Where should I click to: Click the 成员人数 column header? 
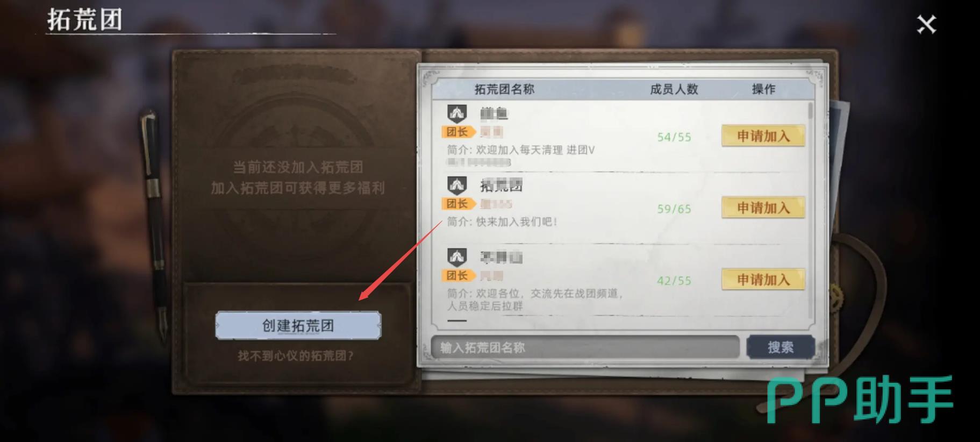tap(674, 89)
